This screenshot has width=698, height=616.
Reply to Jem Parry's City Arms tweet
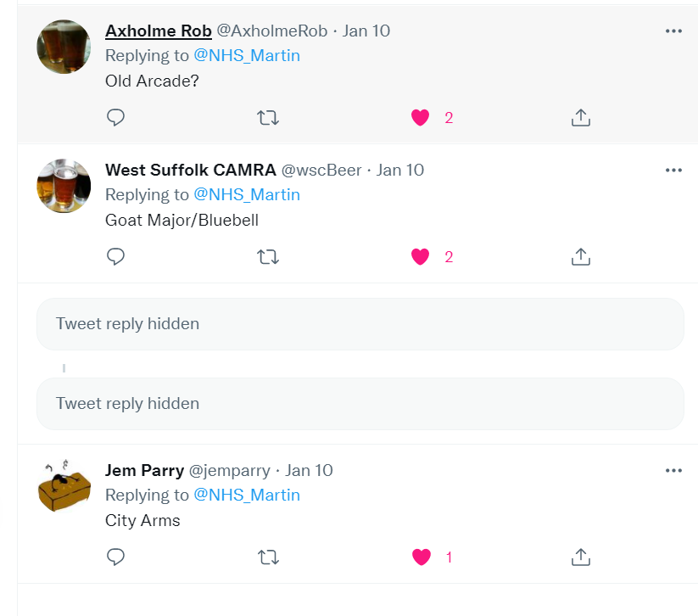116,557
